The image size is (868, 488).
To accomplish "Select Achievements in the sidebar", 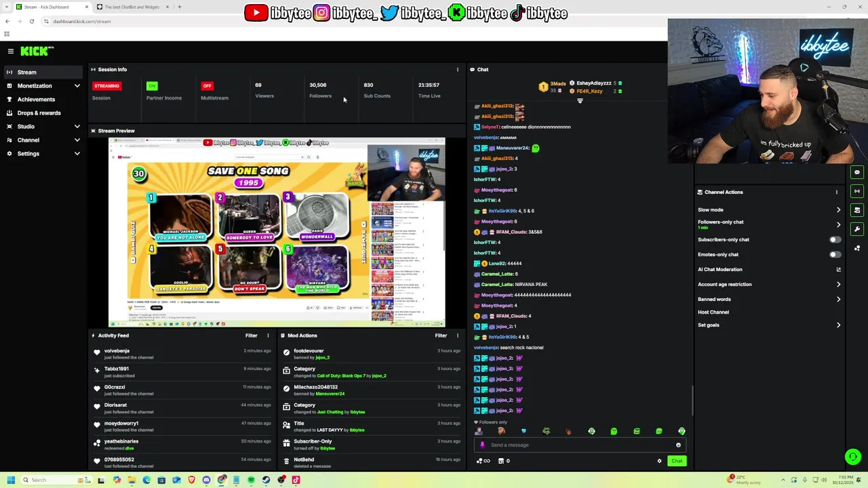I will [44, 100].
